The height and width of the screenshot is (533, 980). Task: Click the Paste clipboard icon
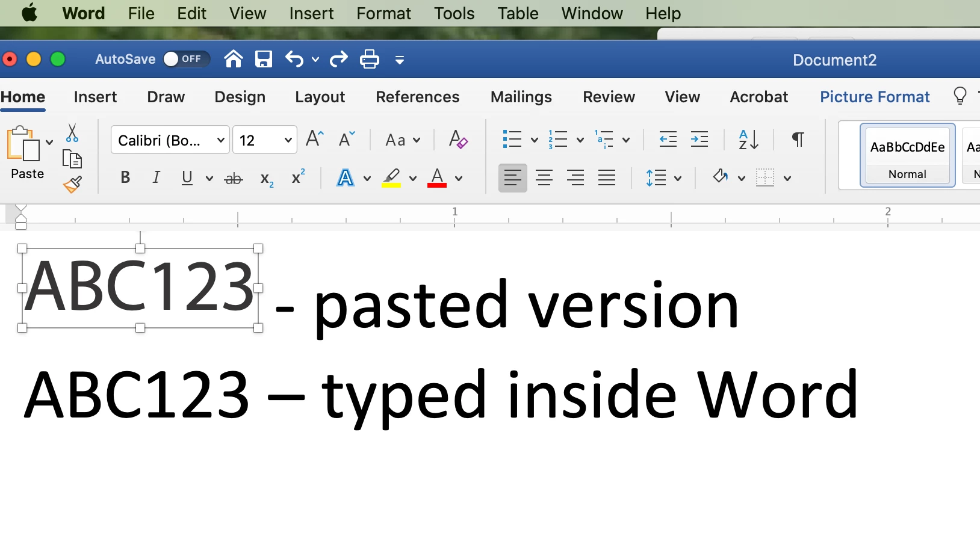[x=23, y=144]
